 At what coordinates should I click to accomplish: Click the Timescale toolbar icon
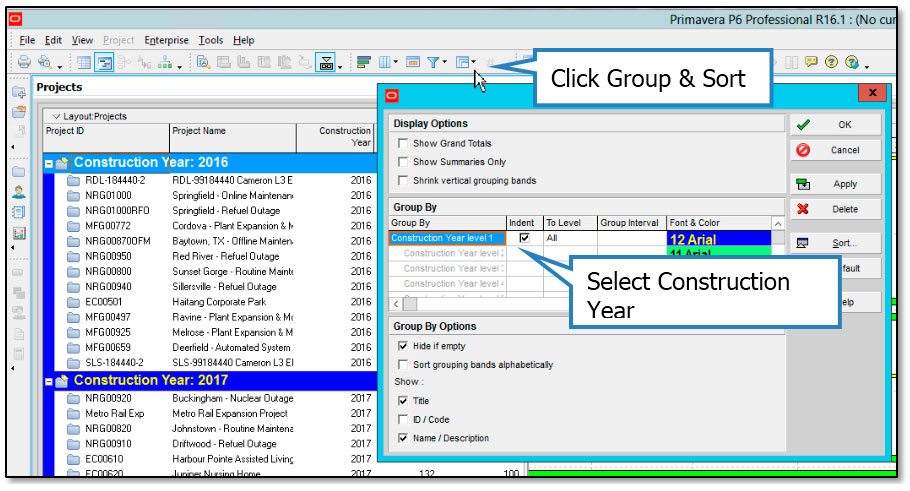click(413, 62)
